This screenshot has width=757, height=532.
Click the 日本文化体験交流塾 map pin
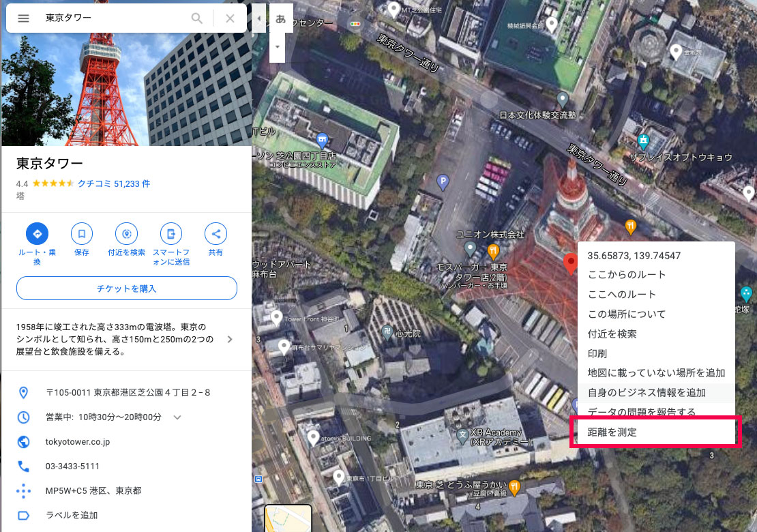[x=563, y=100]
